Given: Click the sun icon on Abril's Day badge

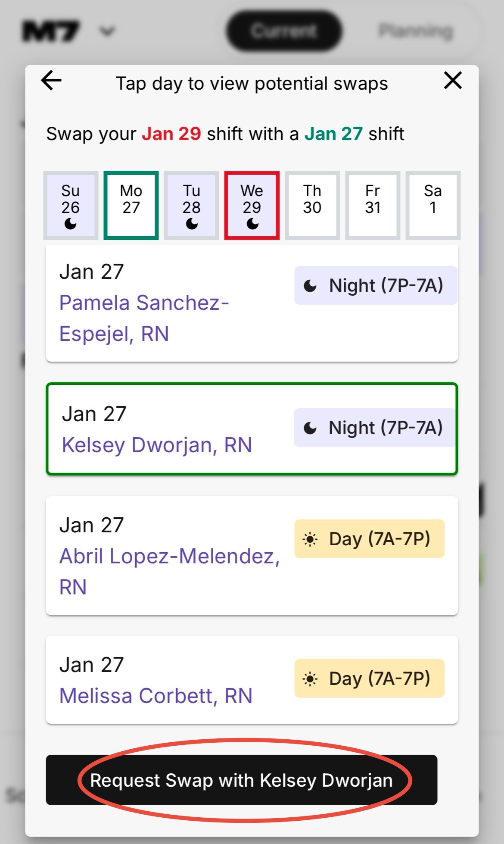Looking at the screenshot, I should [x=310, y=539].
